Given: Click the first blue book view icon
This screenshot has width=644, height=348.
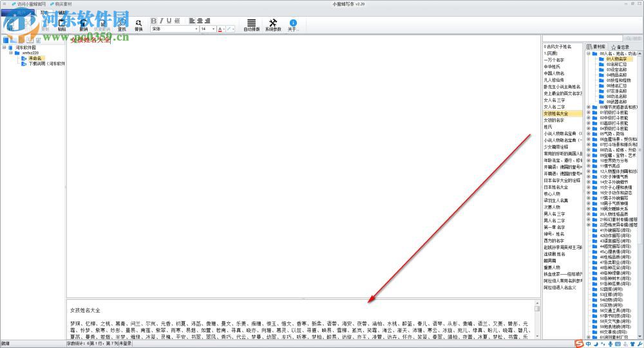Looking at the screenshot, I should (6, 40).
